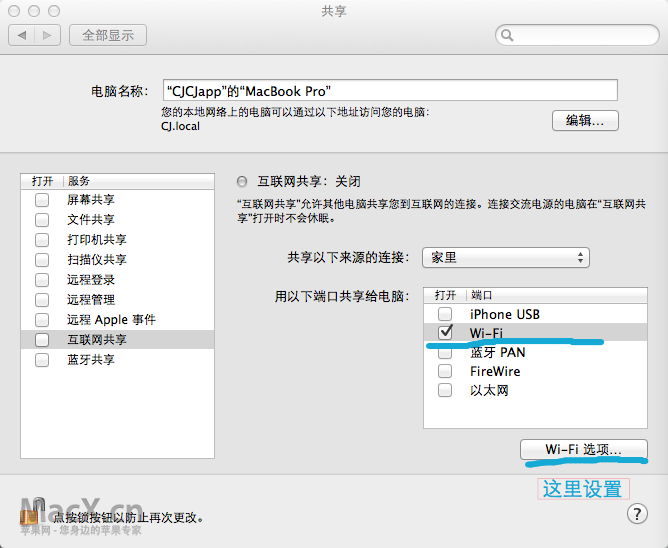Select the 以太网 port row

pos(536,390)
